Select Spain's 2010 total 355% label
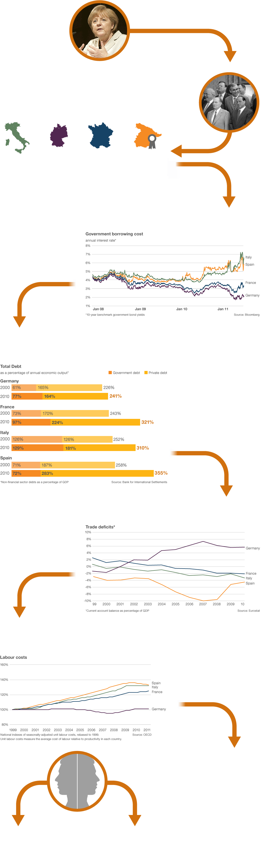Screen dimensions: 261x868 coord(161,473)
